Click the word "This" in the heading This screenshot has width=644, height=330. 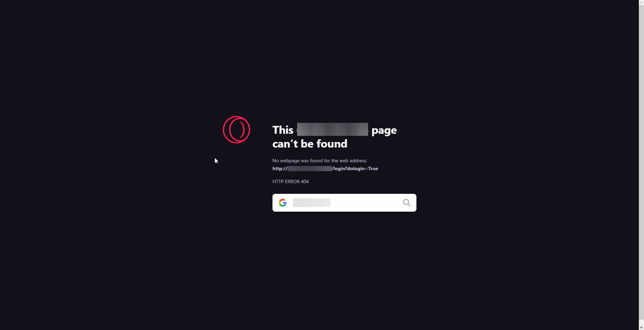[x=283, y=130]
